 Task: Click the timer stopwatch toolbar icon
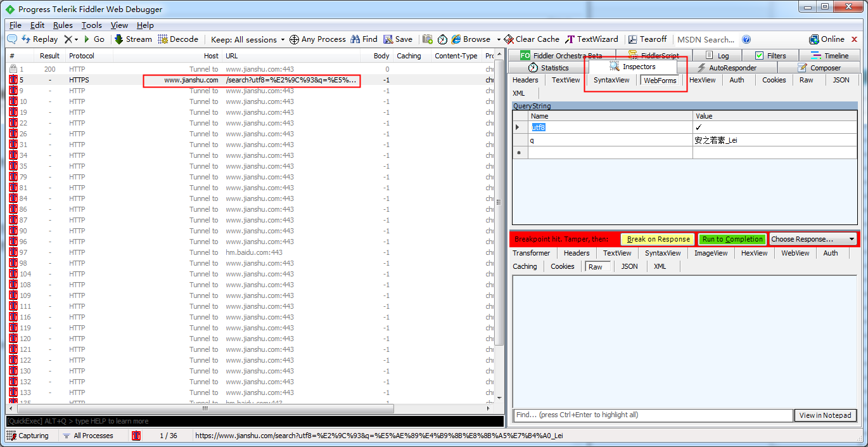tap(442, 39)
